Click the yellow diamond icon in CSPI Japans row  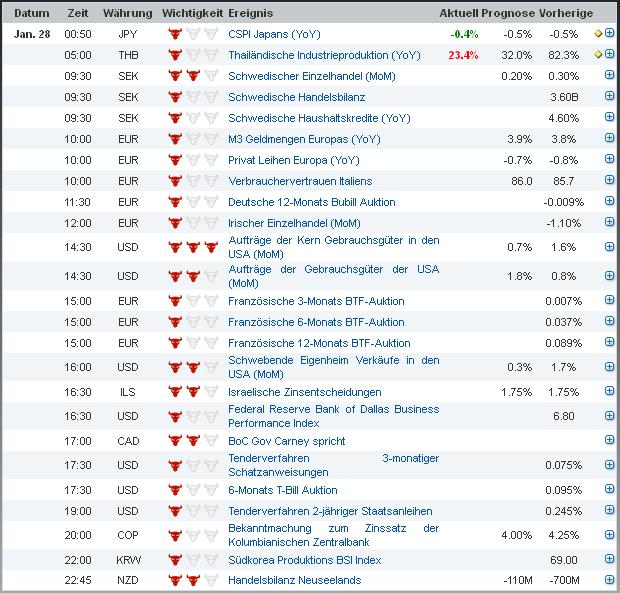tap(598, 34)
